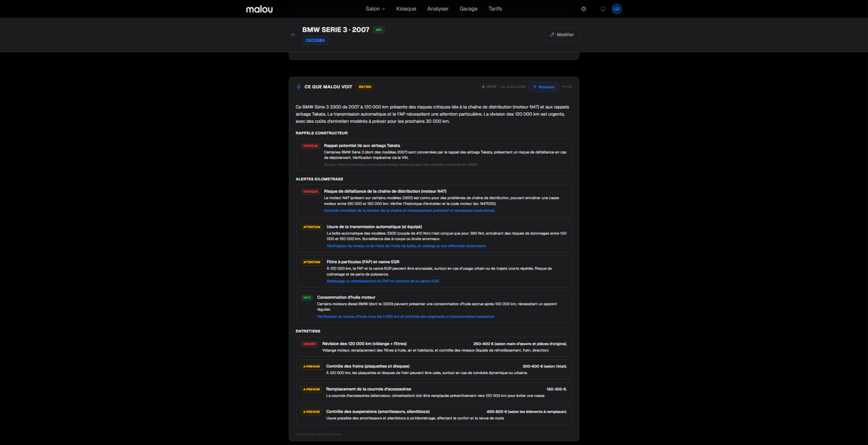The width and height of the screenshot is (868, 445).
Task: Click the blue gearbox oil check recommendation
Action: (406, 246)
